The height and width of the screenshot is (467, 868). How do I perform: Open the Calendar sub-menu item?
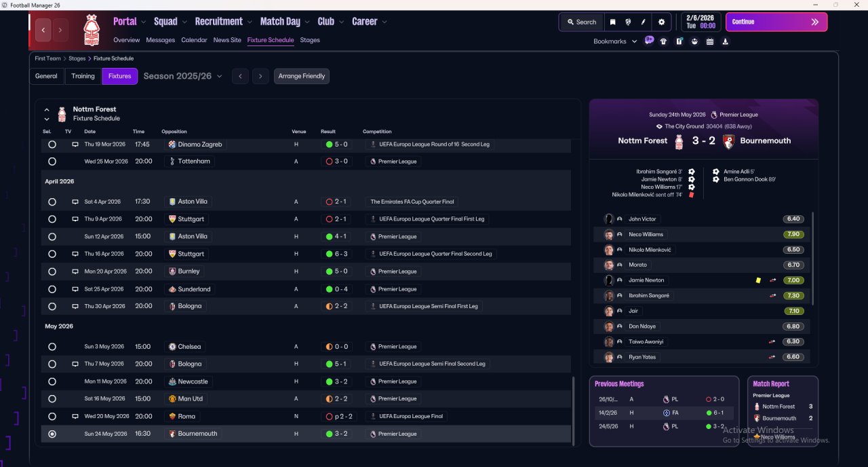click(194, 40)
